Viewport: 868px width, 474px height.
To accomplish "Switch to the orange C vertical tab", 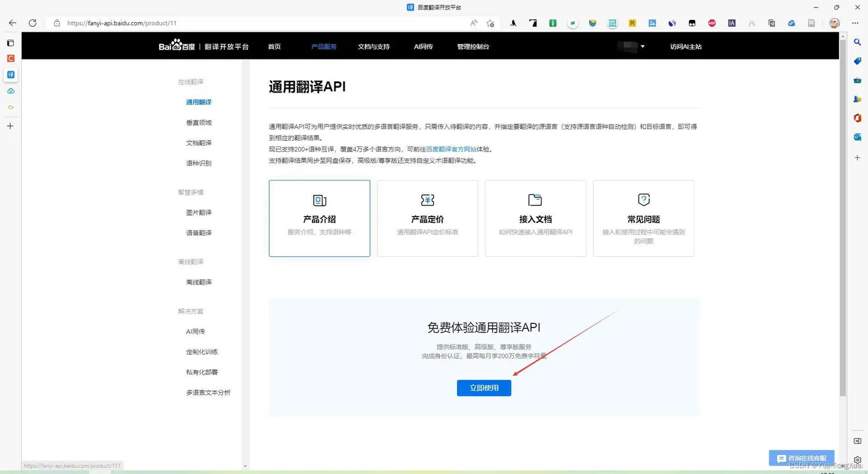I will pos(11,58).
